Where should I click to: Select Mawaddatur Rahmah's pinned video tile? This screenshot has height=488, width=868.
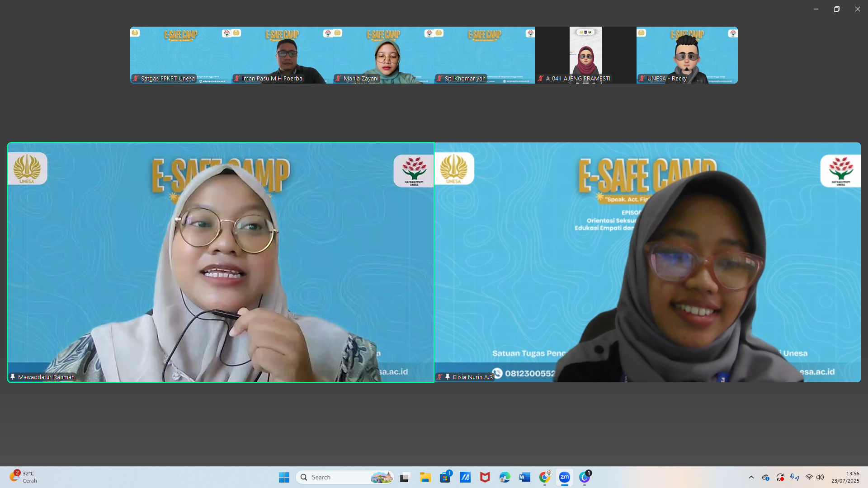click(221, 262)
